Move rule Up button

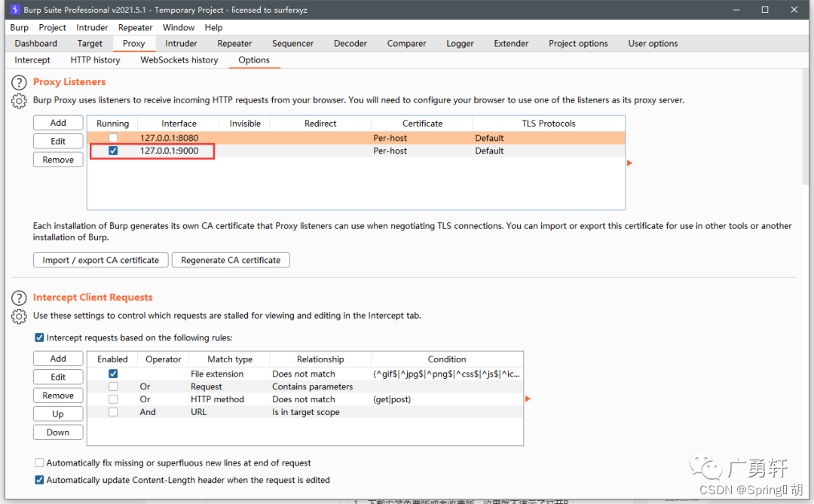pos(58,414)
